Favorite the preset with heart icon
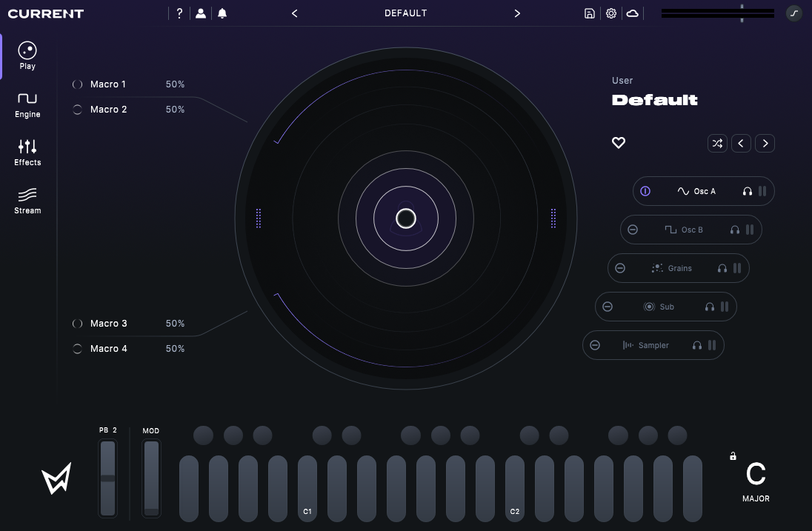 (619, 143)
